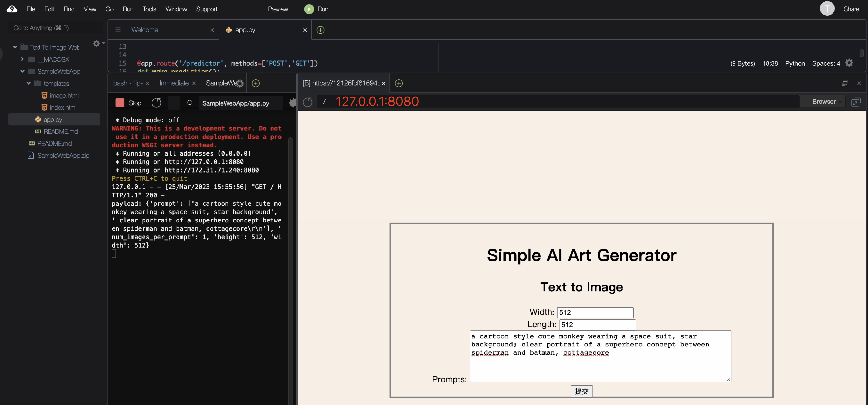Open the Run menu in menu bar

coord(128,9)
